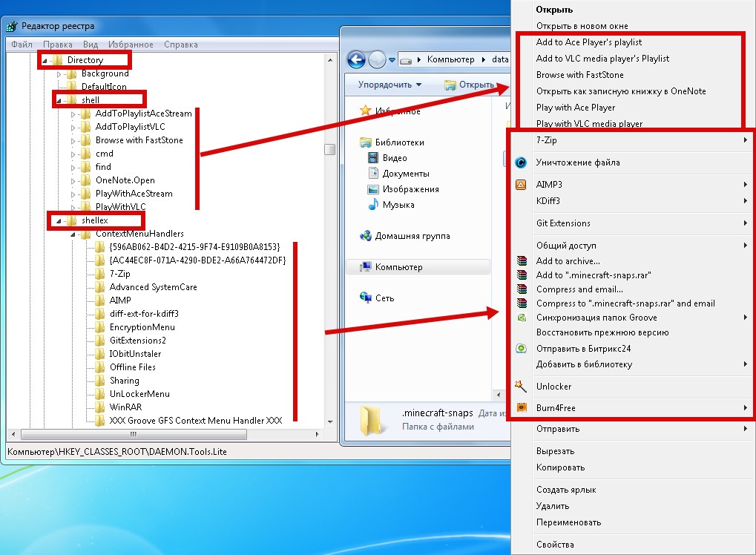This screenshot has width=756, height=555.
Task: Click the Unlocker wand icon in context menu
Action: (521, 386)
